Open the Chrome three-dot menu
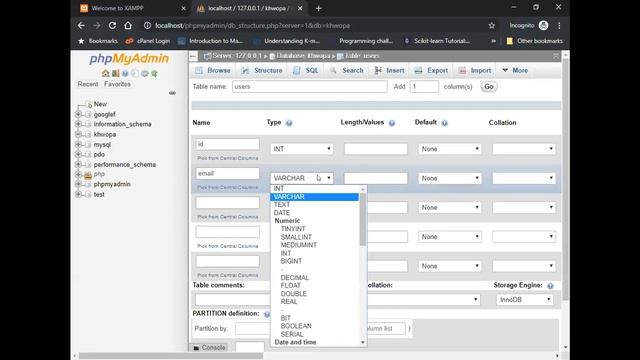 (x=559, y=25)
